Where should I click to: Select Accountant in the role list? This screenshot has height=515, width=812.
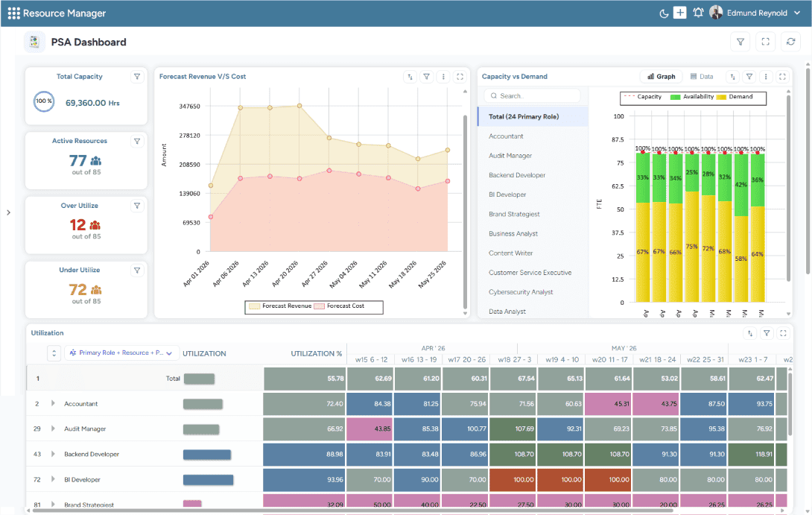point(533,136)
